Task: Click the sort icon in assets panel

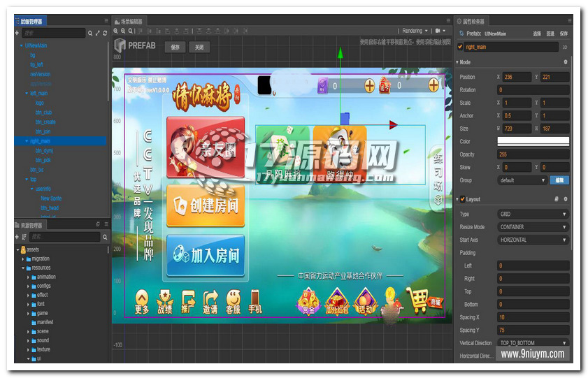Action: pyautogui.click(x=24, y=237)
